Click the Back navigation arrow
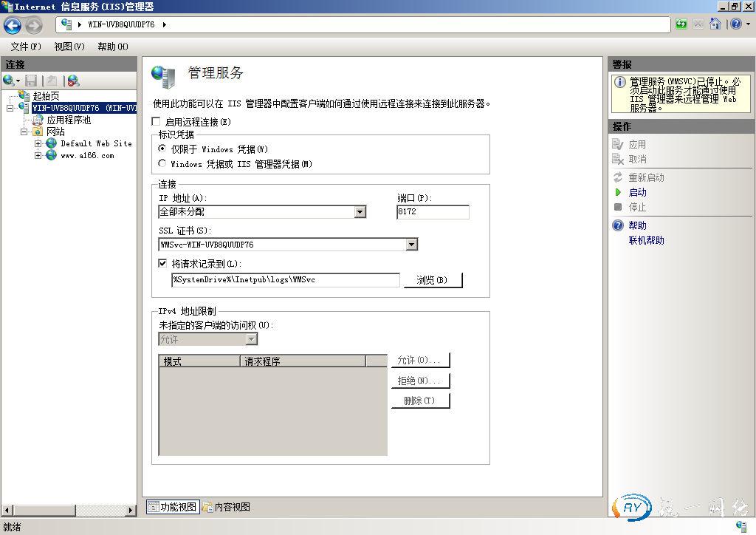The height and width of the screenshot is (535, 756). (13, 25)
